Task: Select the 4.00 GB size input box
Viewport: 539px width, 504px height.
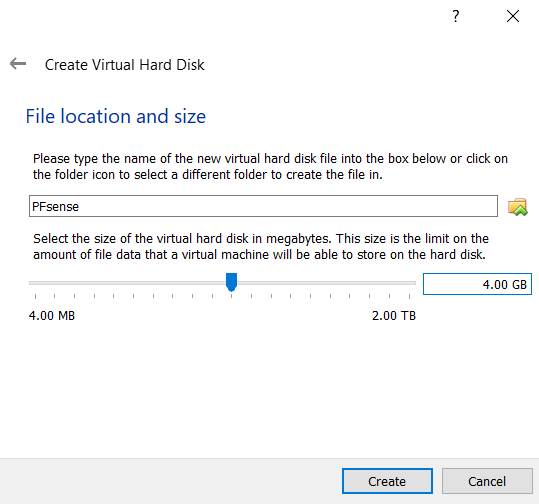Action: (477, 284)
